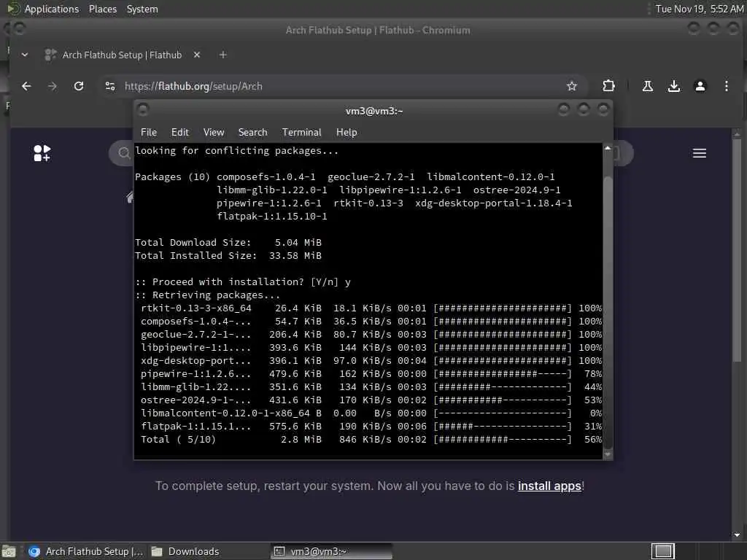Select the Arch Flathub Setup tab
Image resolution: width=747 pixels, height=560 pixels.
tap(122, 55)
